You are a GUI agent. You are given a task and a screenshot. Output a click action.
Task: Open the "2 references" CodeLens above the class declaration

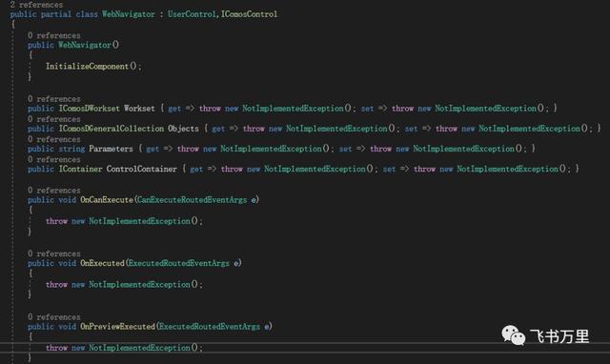click(x=36, y=5)
